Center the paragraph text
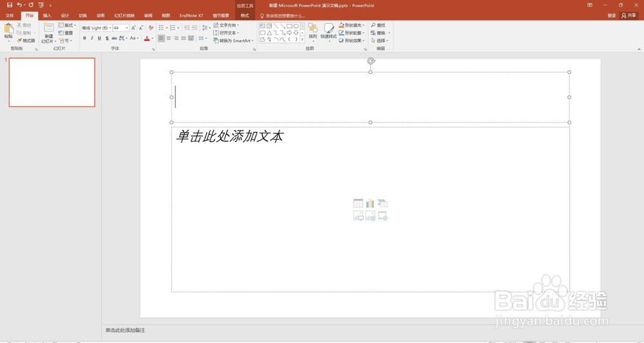This screenshot has height=343, width=644. (169, 38)
